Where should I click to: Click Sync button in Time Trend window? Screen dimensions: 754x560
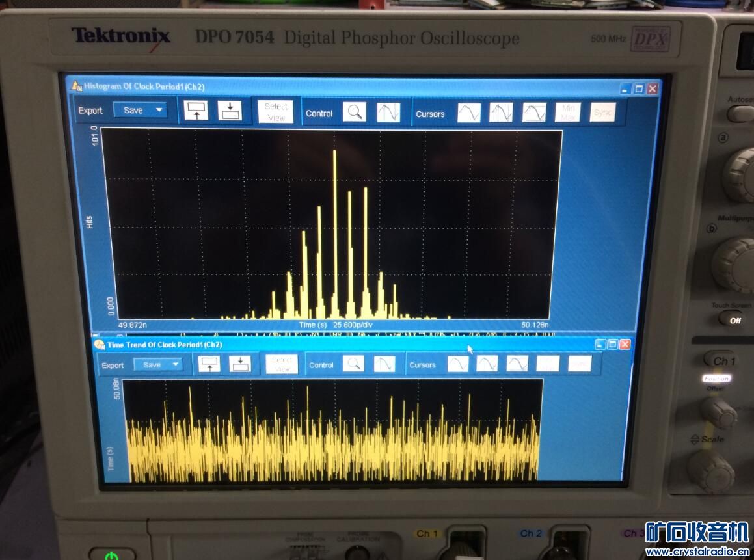click(x=580, y=364)
